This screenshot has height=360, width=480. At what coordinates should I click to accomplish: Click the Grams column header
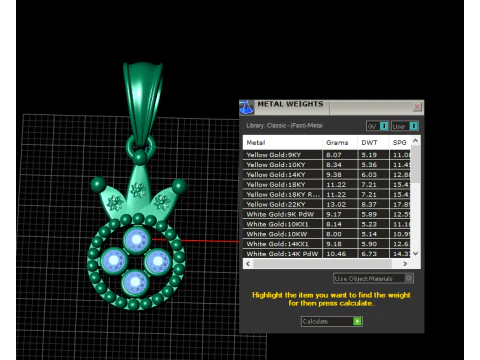pos(340,143)
